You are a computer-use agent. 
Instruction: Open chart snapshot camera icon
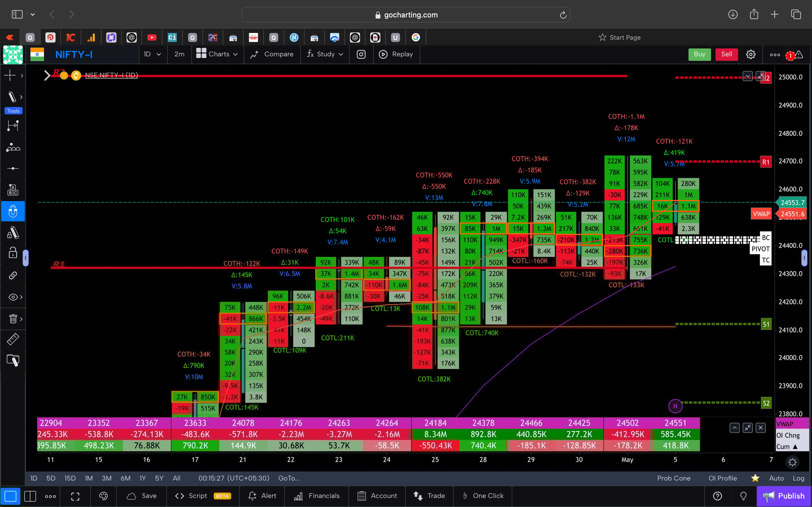tap(361, 54)
